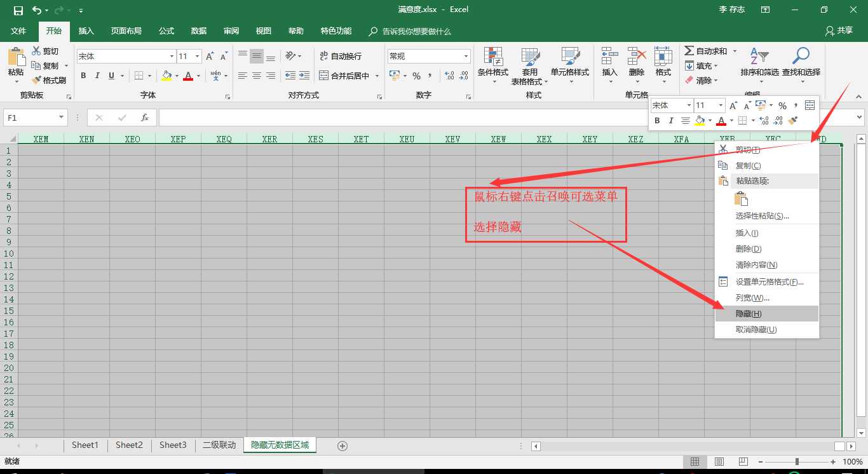
Task: Open the 文件 File tab
Action: [18, 30]
